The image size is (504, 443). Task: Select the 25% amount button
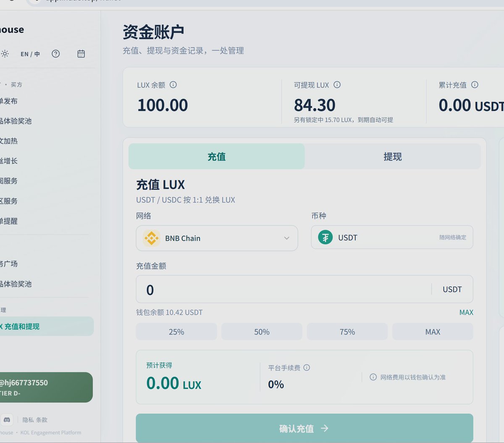[176, 332]
